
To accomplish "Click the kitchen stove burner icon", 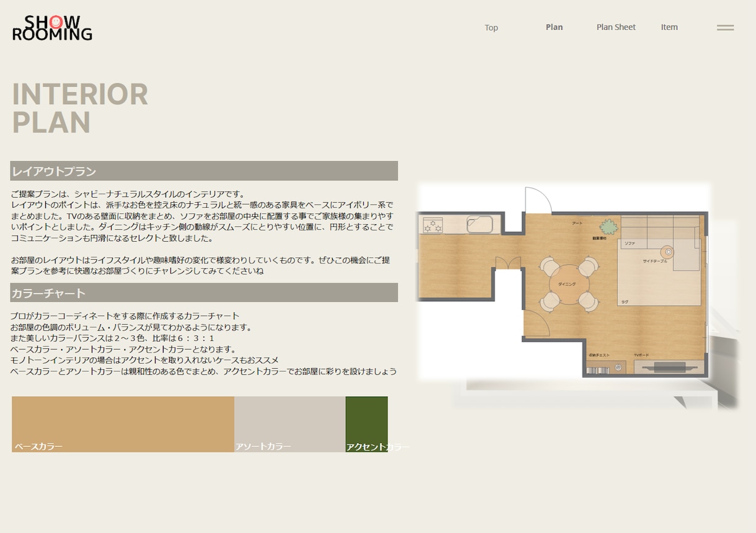I will [432, 226].
